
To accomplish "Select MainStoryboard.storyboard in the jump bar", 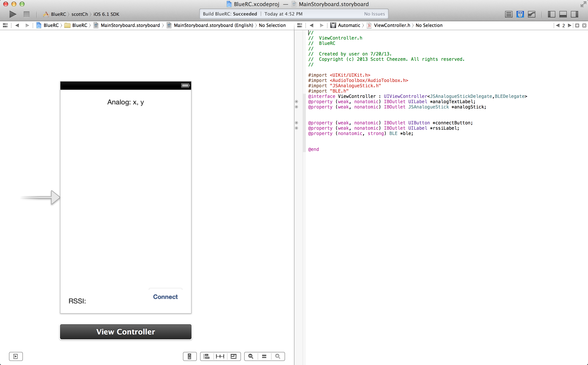I will tap(130, 25).
